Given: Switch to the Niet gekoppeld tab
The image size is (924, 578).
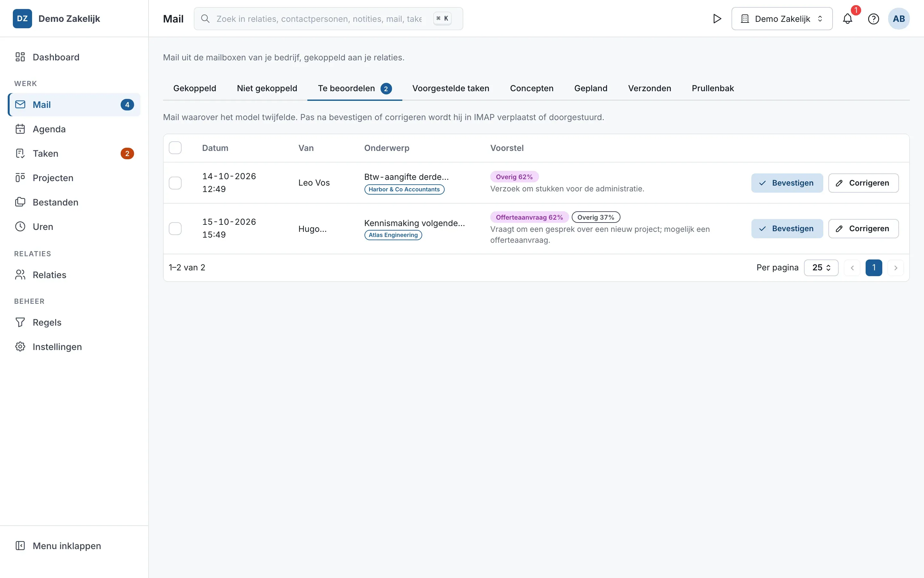Looking at the screenshot, I should coord(267,89).
